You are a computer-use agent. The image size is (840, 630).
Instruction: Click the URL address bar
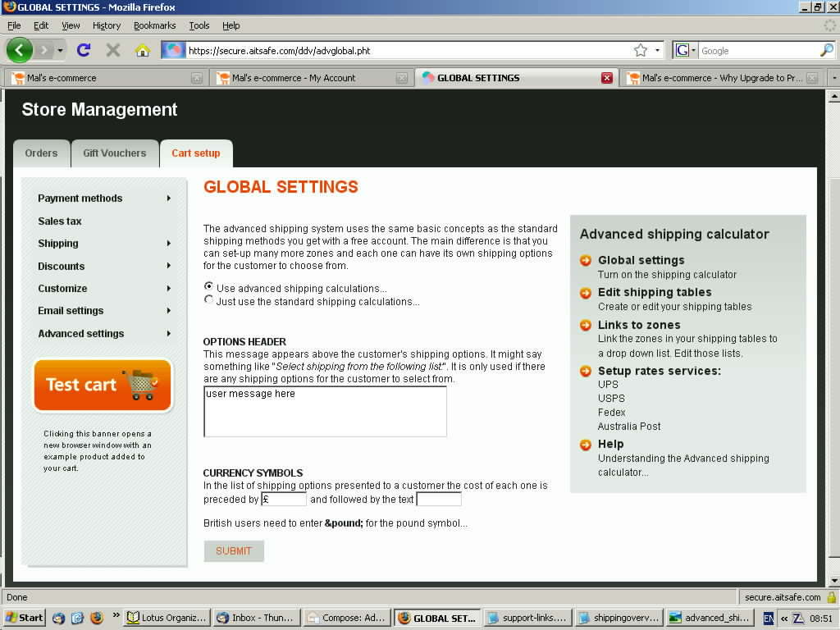(407, 50)
